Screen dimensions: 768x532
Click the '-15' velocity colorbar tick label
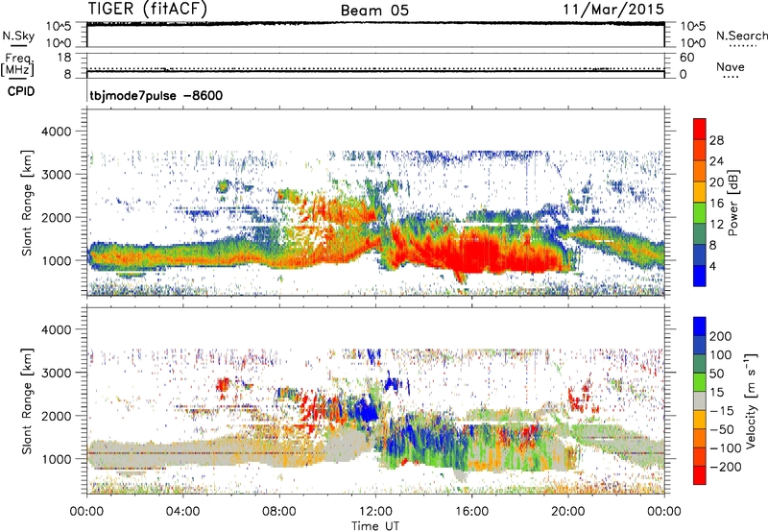click(722, 410)
